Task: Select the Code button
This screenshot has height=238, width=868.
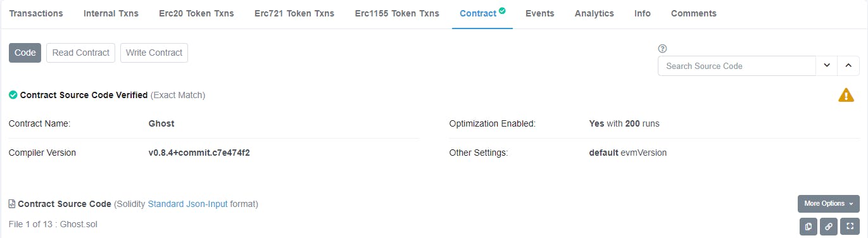Action: click(25, 53)
